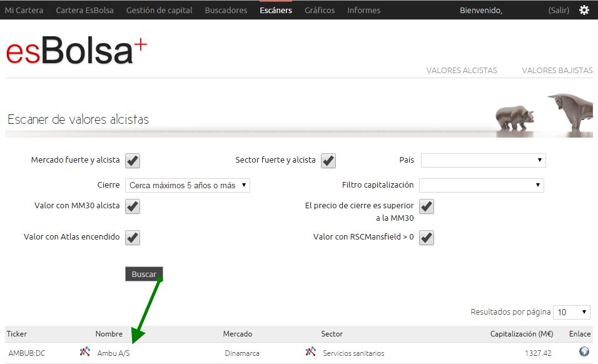
Task: Select the Escáners menu item
Action: [x=276, y=10]
